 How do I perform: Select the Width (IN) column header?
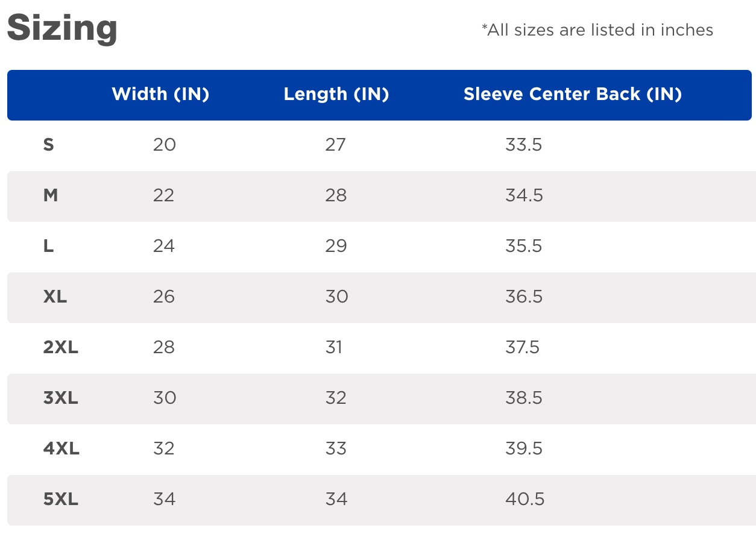click(160, 94)
